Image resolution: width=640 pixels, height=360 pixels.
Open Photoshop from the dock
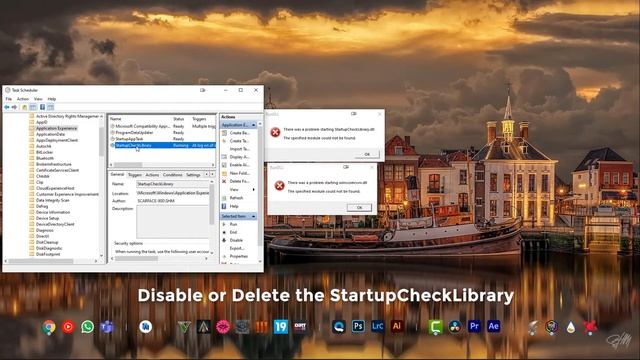point(358,327)
